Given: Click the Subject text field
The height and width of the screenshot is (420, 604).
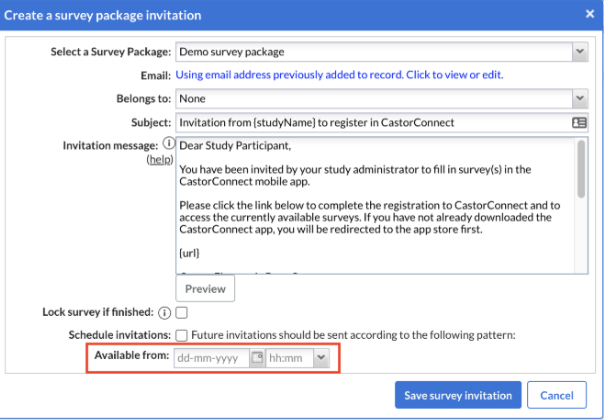Looking at the screenshot, I should (370, 123).
